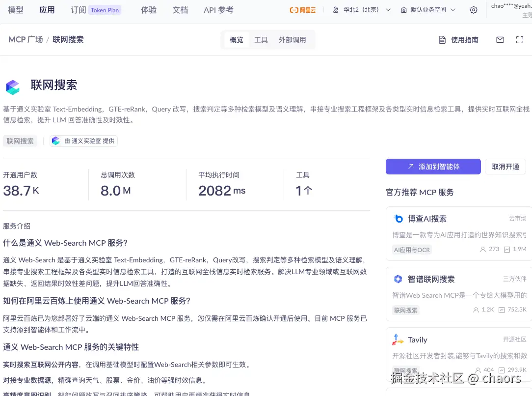Open the 订阅 top menu

(79, 10)
